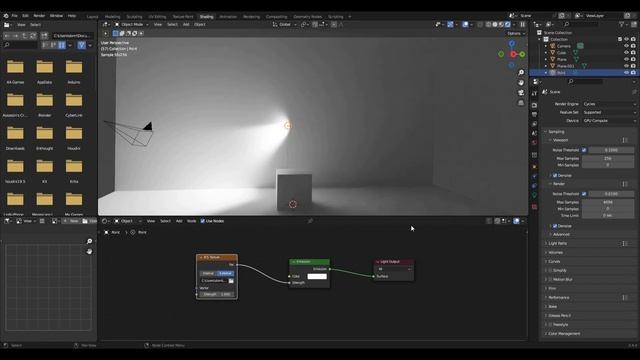The height and width of the screenshot is (360, 640).
Task: Click Render Max Samples field
Action: 608,202
